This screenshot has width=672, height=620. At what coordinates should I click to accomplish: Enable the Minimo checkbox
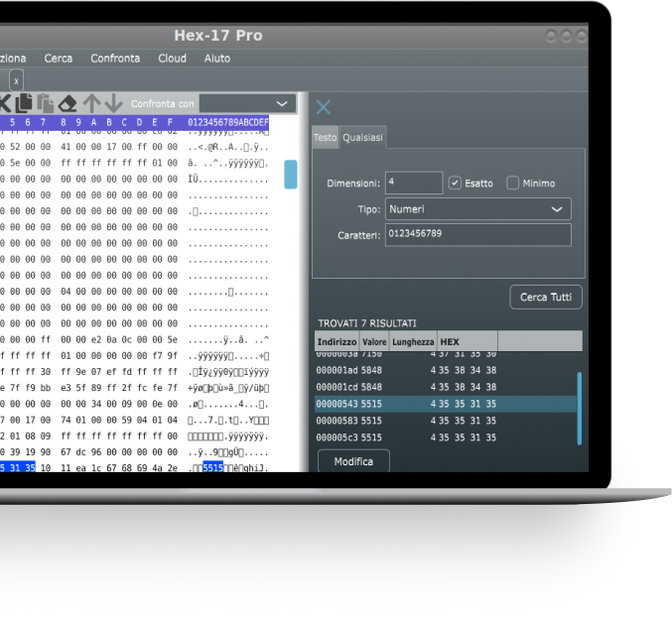pos(512,184)
